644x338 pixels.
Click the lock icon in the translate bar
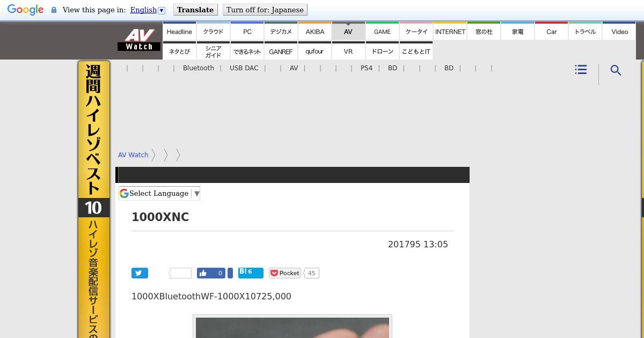54,10
